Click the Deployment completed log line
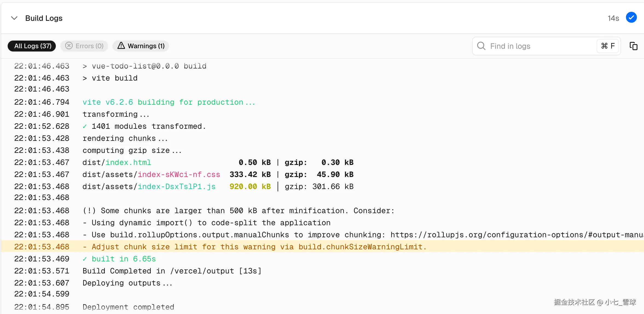The width and height of the screenshot is (644, 314). coord(128,307)
